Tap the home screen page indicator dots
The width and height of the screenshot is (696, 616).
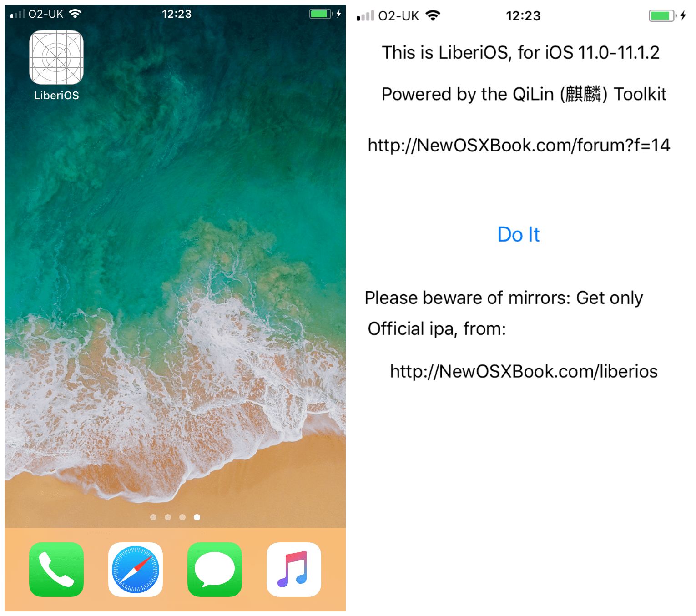coord(175,517)
